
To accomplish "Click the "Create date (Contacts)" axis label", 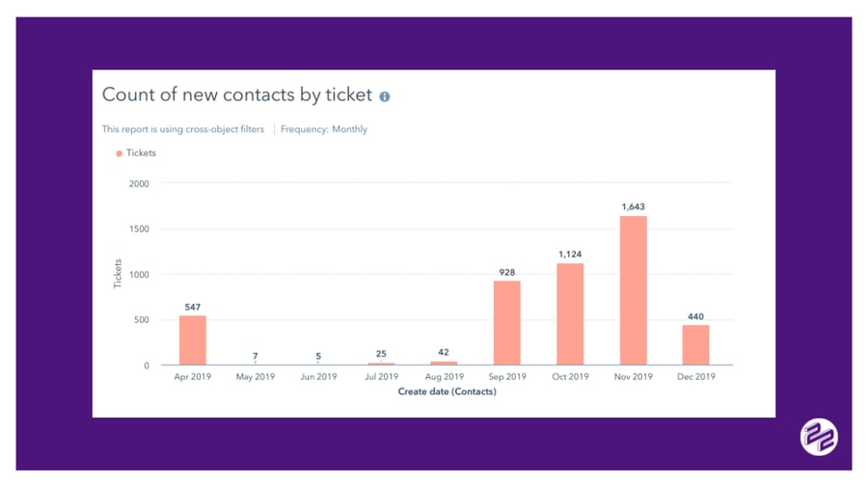I will (447, 391).
